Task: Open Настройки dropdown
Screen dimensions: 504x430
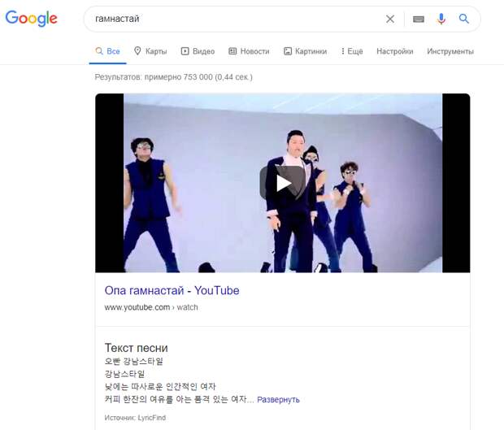Action: pyautogui.click(x=394, y=51)
